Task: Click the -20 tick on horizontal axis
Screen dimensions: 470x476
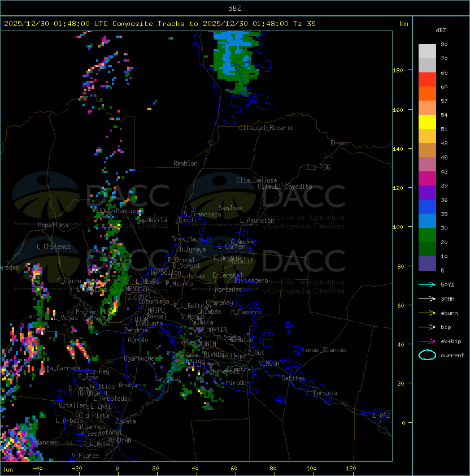Action: click(77, 469)
